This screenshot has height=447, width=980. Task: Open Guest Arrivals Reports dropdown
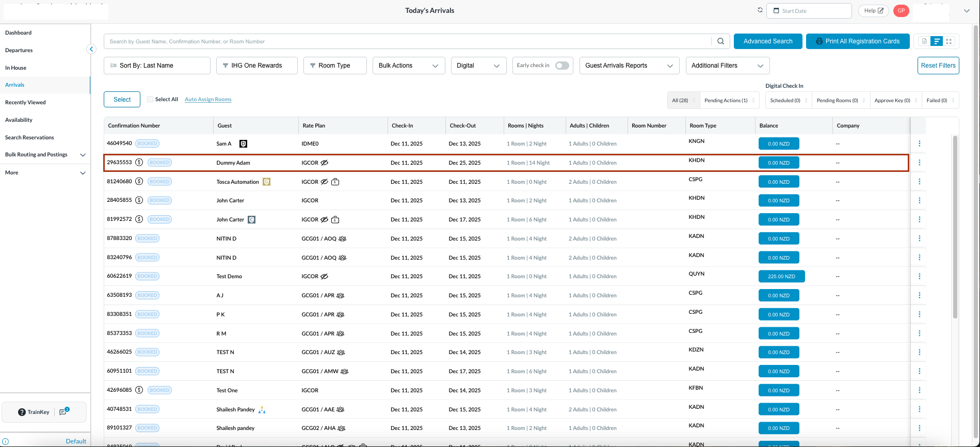(629, 66)
